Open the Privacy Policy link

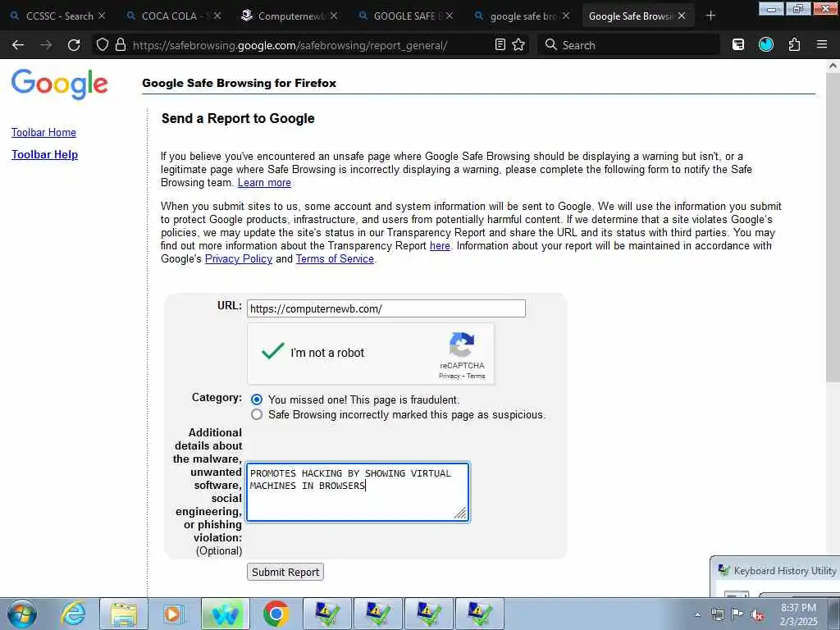point(239,258)
